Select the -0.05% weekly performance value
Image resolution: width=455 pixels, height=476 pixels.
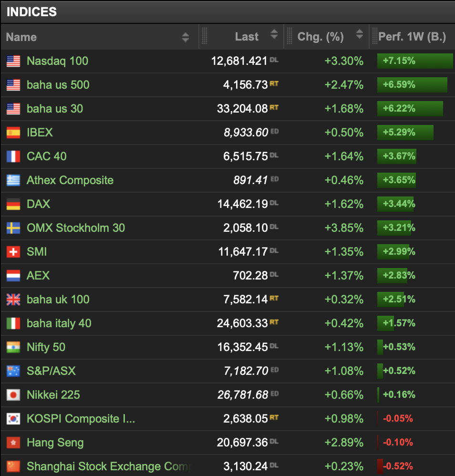pos(398,419)
